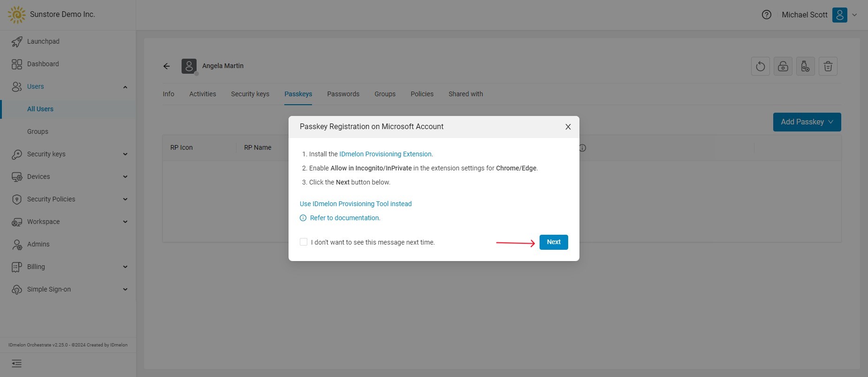Click the Billing receipt icon
The height and width of the screenshot is (377, 868).
(x=17, y=267)
